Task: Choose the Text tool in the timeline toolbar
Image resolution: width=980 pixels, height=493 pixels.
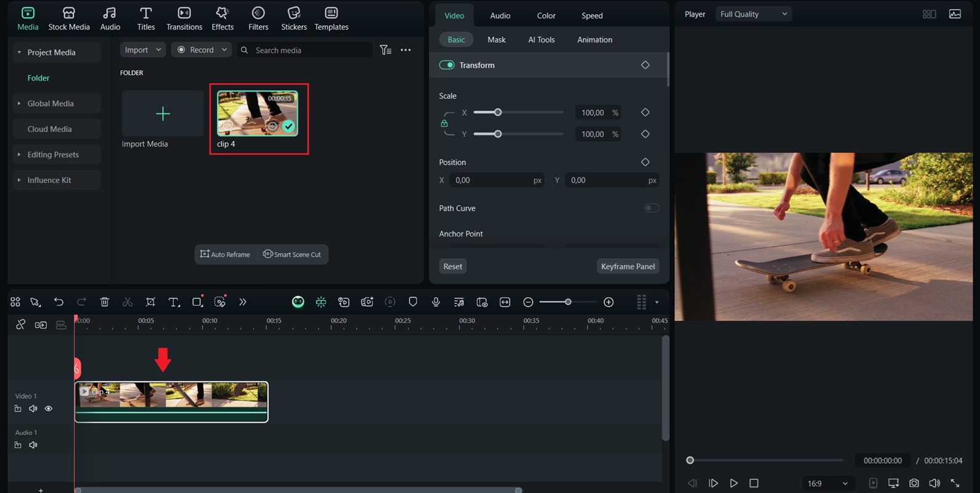Action: coord(174,302)
